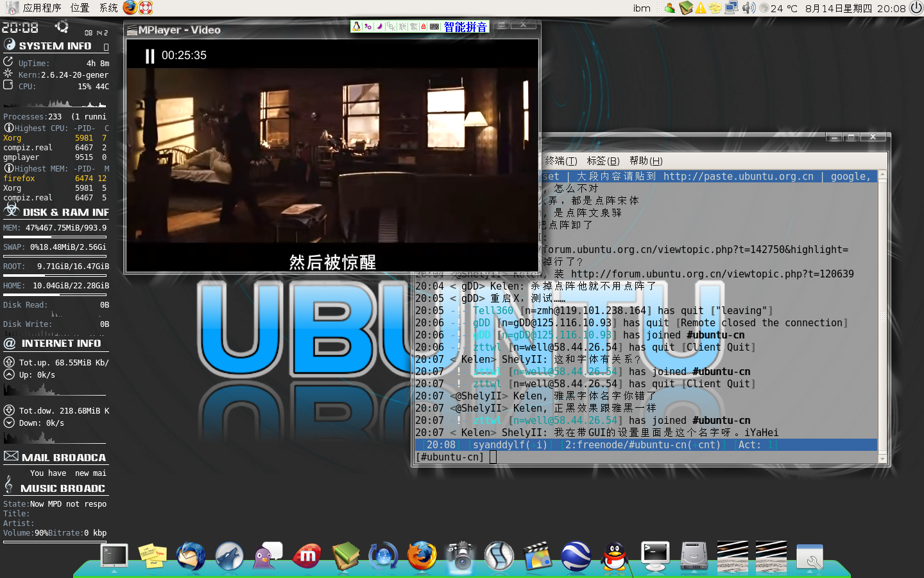The width and height of the screenshot is (924, 578).
Task: Click the second sheet-music thumbnail in dock
Action: coord(771,556)
